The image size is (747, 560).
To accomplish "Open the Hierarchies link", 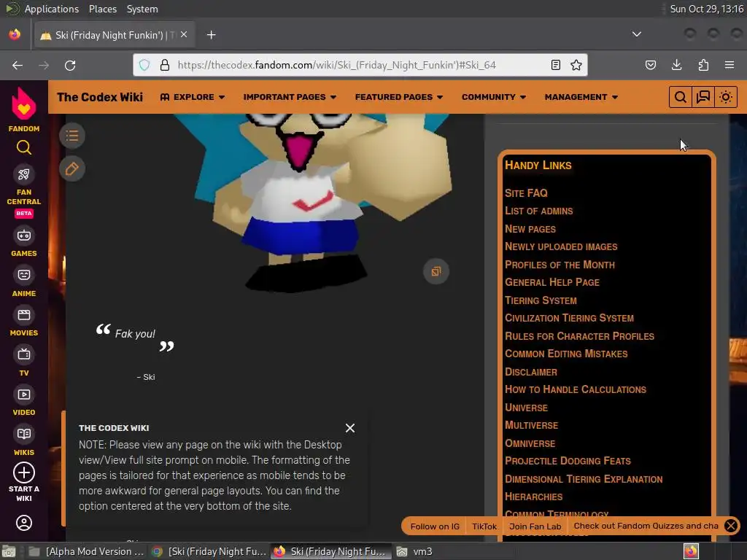I will point(533,497).
